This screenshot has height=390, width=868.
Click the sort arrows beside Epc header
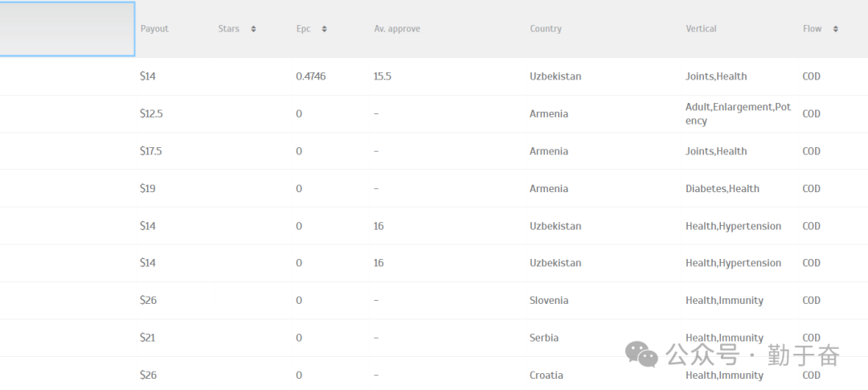click(324, 29)
